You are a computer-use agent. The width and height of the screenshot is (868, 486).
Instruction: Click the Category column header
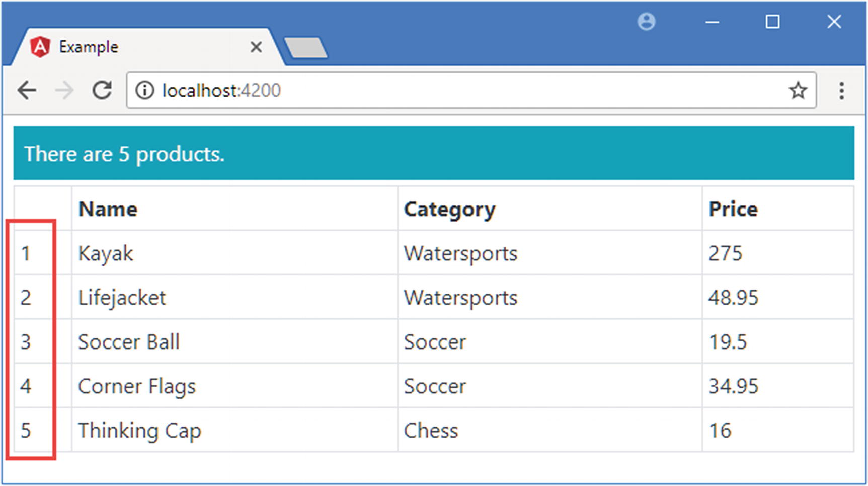(449, 209)
